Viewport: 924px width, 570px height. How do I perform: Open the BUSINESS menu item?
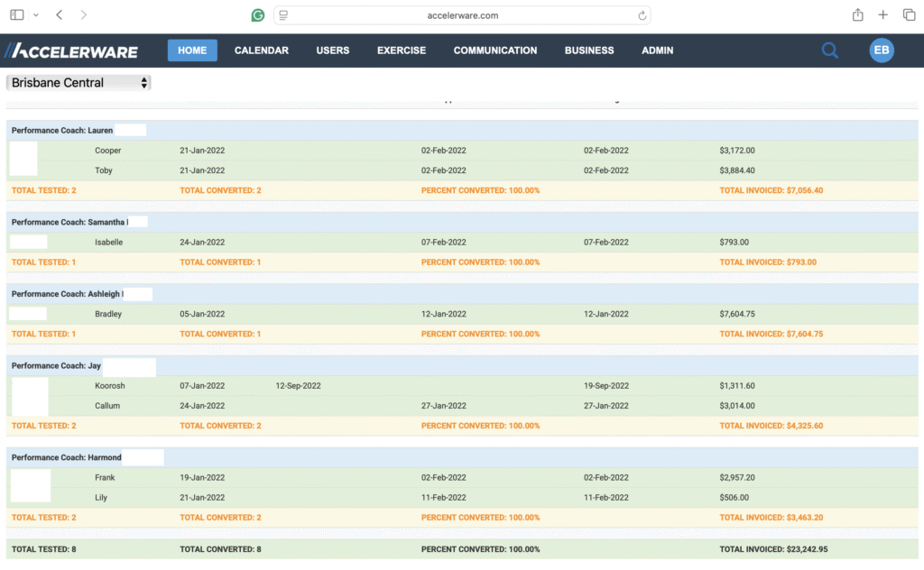pos(588,51)
